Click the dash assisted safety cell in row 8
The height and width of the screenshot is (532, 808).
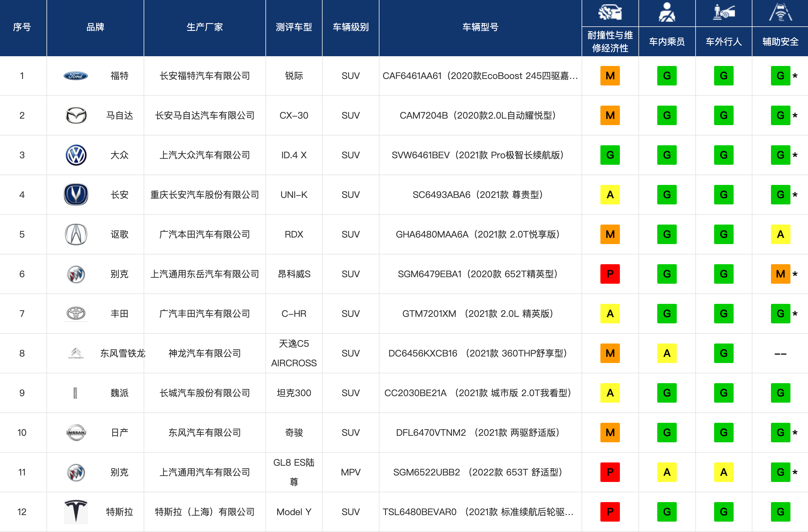(780, 354)
